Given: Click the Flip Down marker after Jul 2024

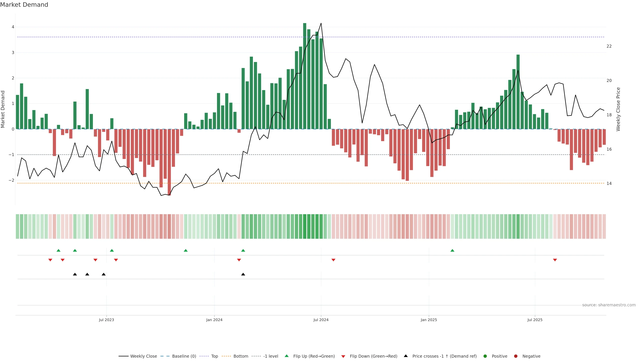Looking at the screenshot, I should tap(333, 260).
